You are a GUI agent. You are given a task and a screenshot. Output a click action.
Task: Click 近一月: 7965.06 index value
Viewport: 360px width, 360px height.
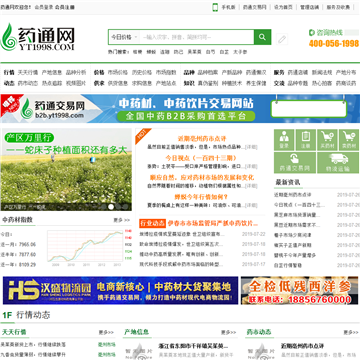pyautogui.click(x=18, y=245)
